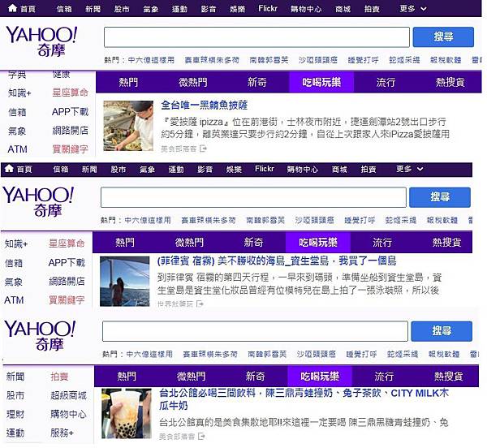
Task: Expand the 更多 dropdown in the nav bar above the pizza page
Action: [413, 9]
